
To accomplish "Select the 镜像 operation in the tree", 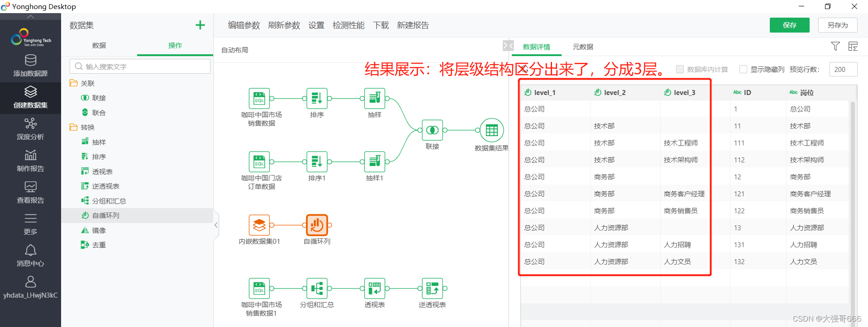I will coord(99,230).
